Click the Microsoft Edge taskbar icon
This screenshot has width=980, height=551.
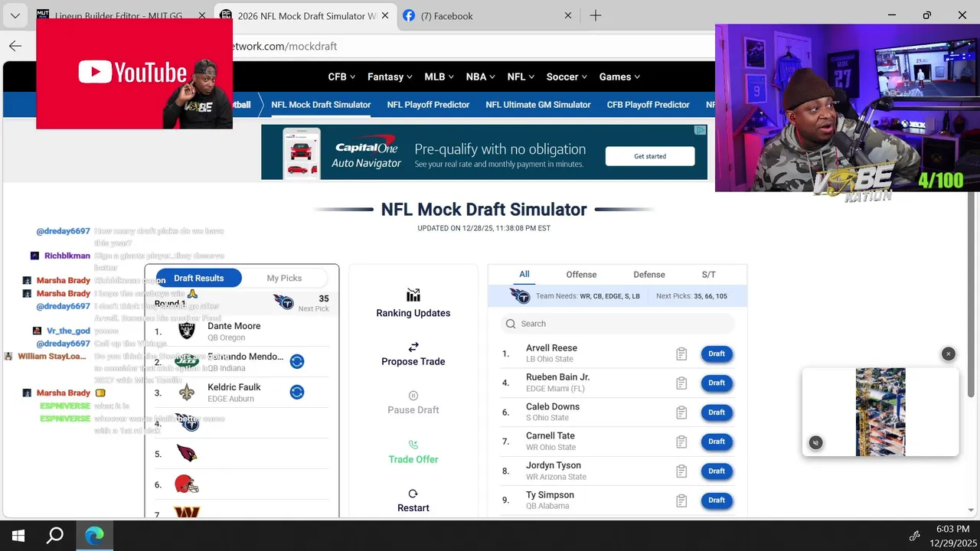tap(94, 536)
